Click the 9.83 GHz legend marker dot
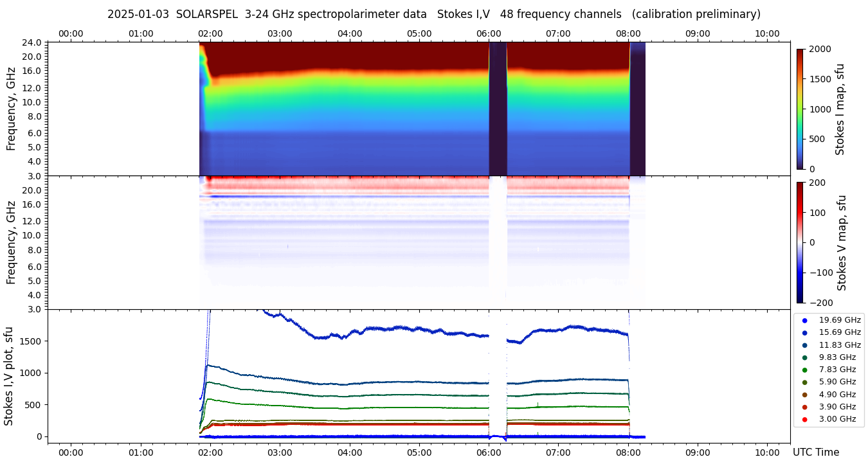Viewport: 868px width, 466px height. (804, 357)
